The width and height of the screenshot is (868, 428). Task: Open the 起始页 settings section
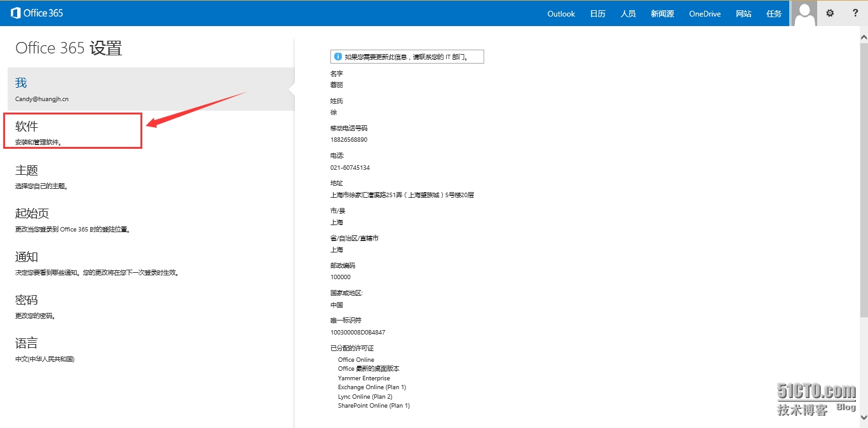pos(32,213)
